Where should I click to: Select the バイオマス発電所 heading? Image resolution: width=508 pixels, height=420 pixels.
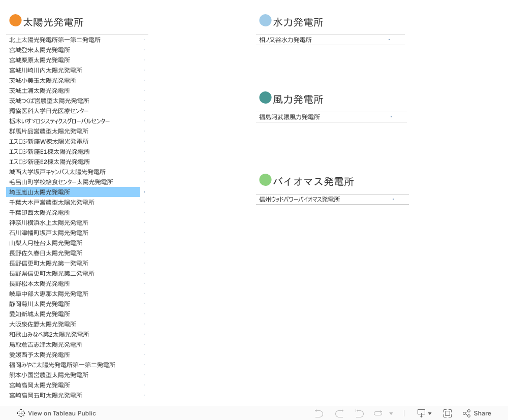tap(313, 181)
